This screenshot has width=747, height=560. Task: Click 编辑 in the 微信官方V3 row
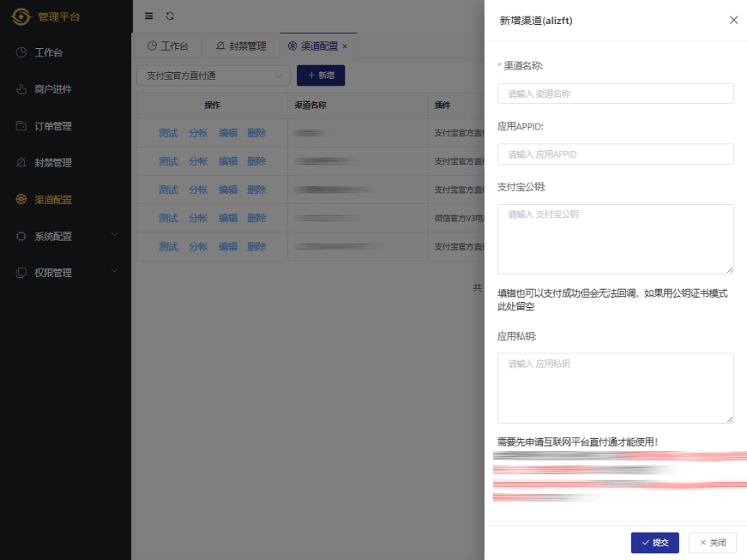[x=227, y=218]
